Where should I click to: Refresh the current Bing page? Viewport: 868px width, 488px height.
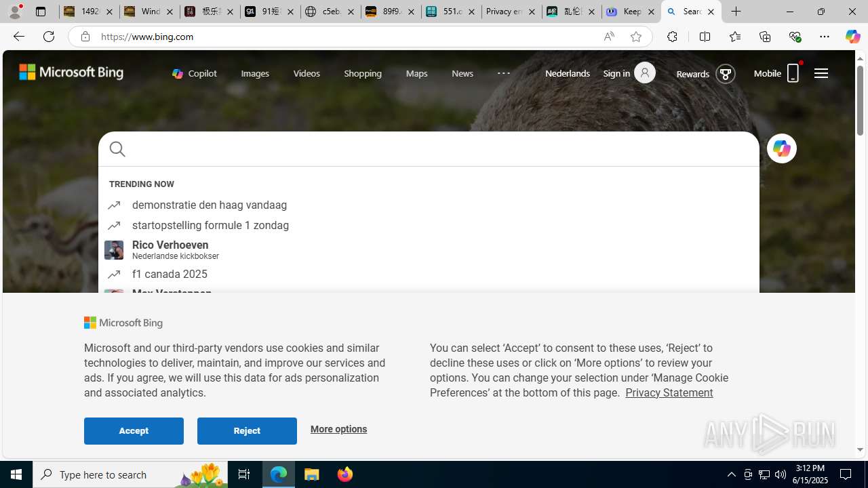click(49, 37)
